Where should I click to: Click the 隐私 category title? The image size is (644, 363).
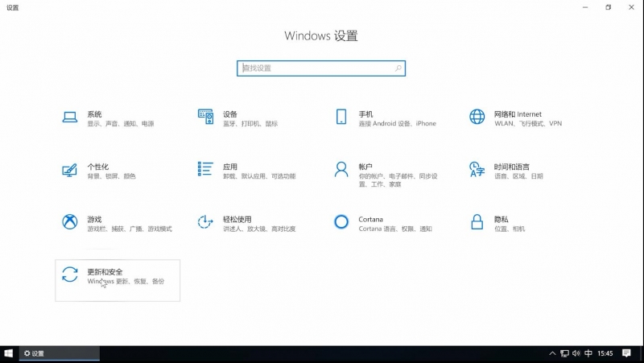501,219
